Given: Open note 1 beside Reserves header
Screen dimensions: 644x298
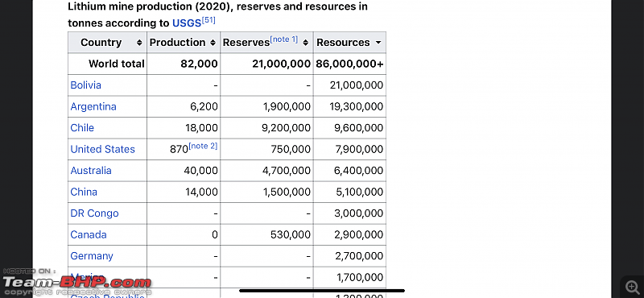Looking at the screenshot, I should pyautogui.click(x=284, y=39).
